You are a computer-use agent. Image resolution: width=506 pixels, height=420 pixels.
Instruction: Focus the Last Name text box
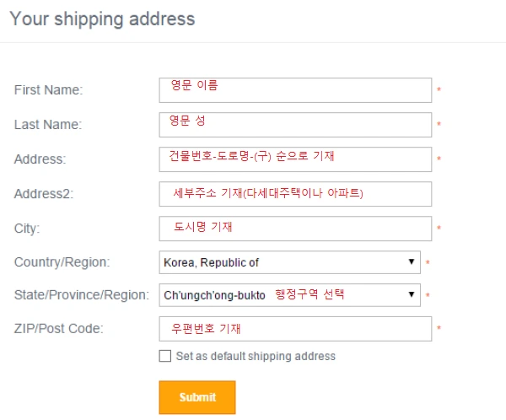point(295,125)
